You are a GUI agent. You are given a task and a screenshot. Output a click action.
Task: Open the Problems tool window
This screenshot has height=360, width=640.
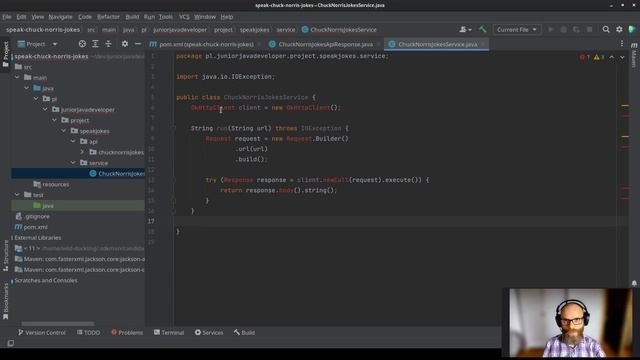pos(127,333)
